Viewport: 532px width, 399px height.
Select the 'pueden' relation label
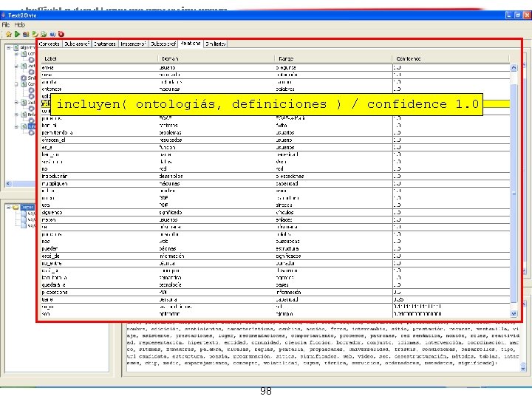point(50,249)
